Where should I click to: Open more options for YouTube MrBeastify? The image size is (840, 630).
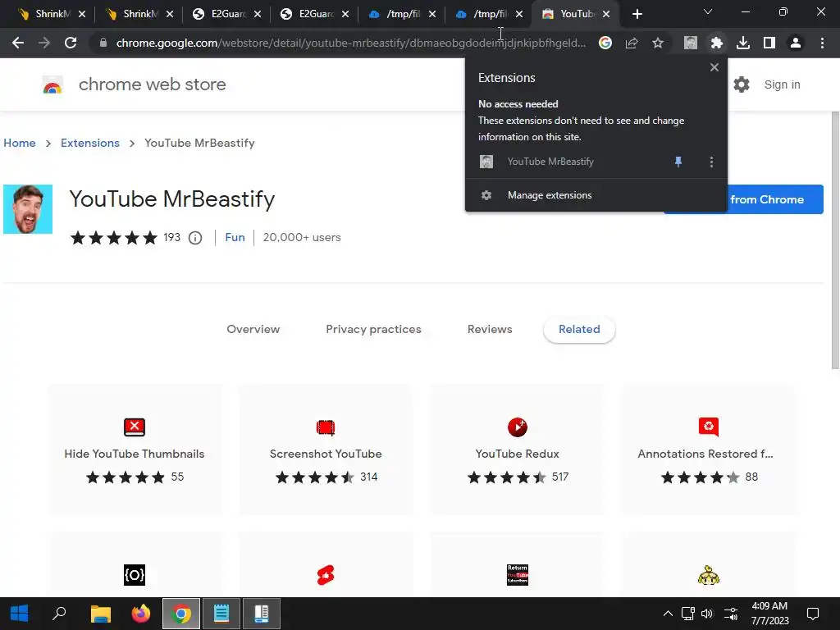point(711,162)
